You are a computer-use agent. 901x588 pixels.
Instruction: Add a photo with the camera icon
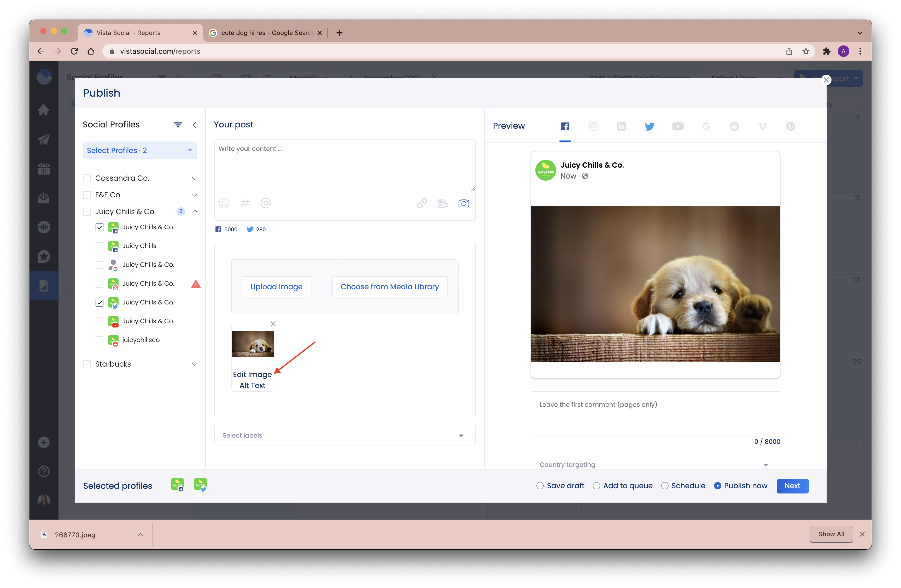463,203
